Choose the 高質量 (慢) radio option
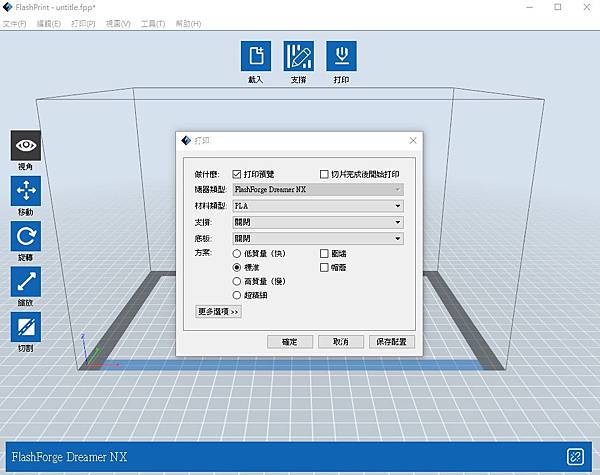The image size is (600, 475). tap(237, 281)
